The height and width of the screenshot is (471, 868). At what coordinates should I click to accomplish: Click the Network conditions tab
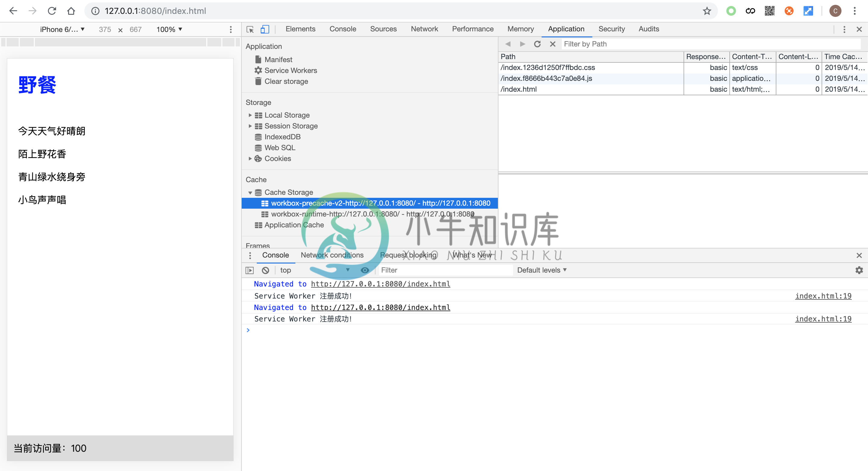[x=333, y=255]
